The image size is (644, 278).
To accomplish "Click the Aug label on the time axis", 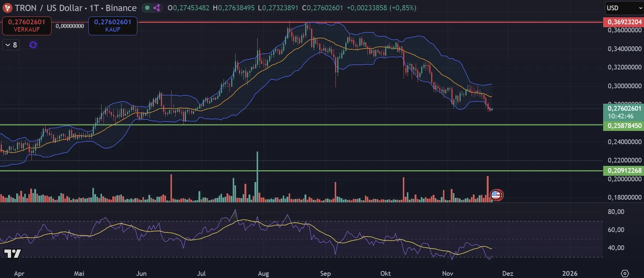I will click(264, 274).
